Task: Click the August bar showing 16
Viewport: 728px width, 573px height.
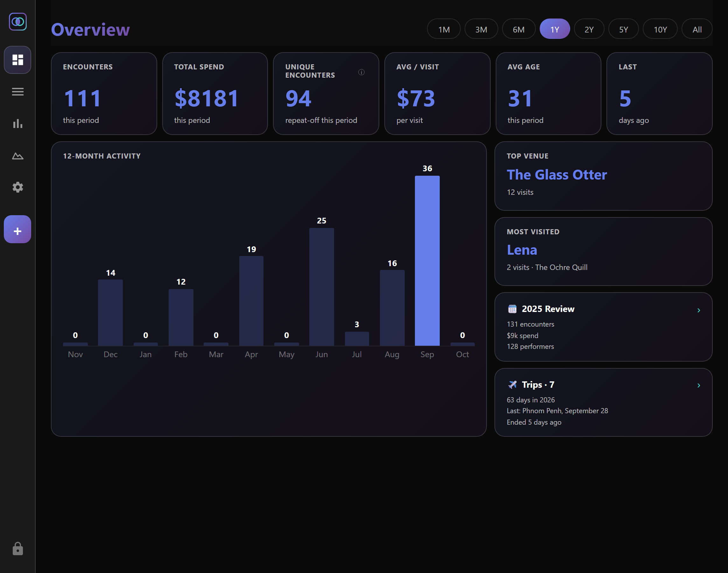Action: coord(392,308)
